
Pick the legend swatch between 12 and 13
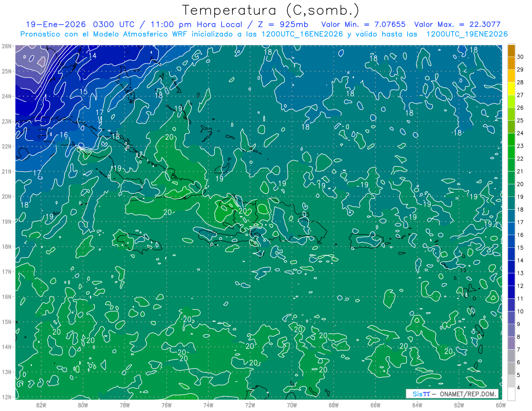click(x=511, y=279)
